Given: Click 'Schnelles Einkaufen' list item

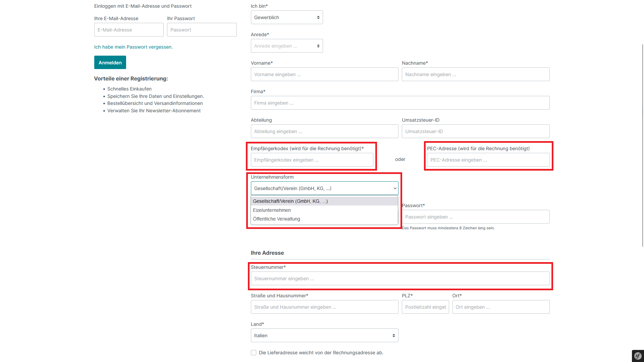Looking at the screenshot, I should pos(129,89).
